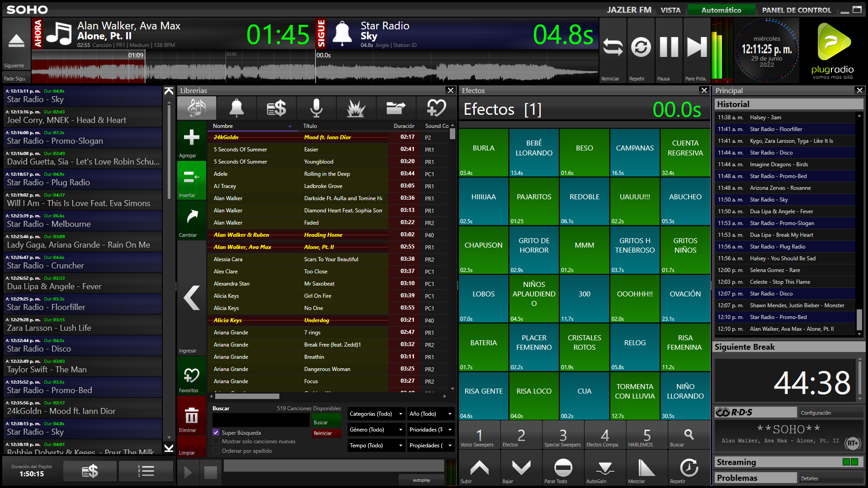Open the Prioridades dropdown
868x488 pixels.
431,430
